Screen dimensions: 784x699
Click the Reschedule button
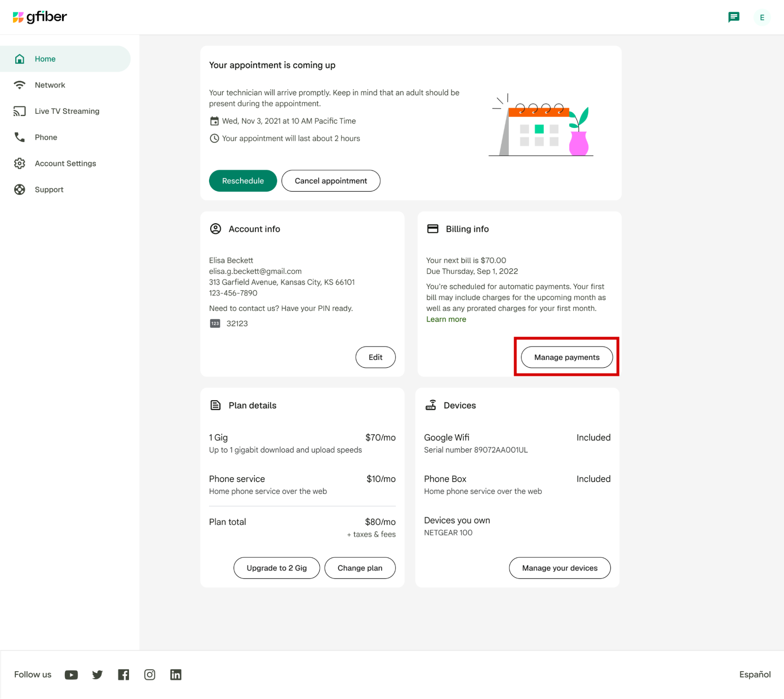243,181
